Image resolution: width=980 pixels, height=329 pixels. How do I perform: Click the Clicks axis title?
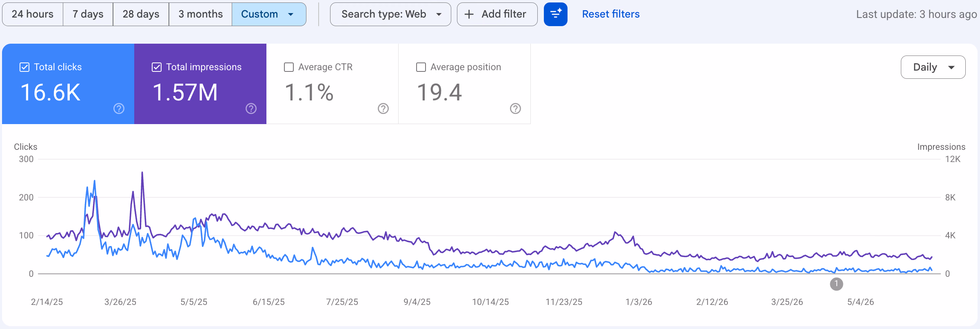pyautogui.click(x=26, y=147)
